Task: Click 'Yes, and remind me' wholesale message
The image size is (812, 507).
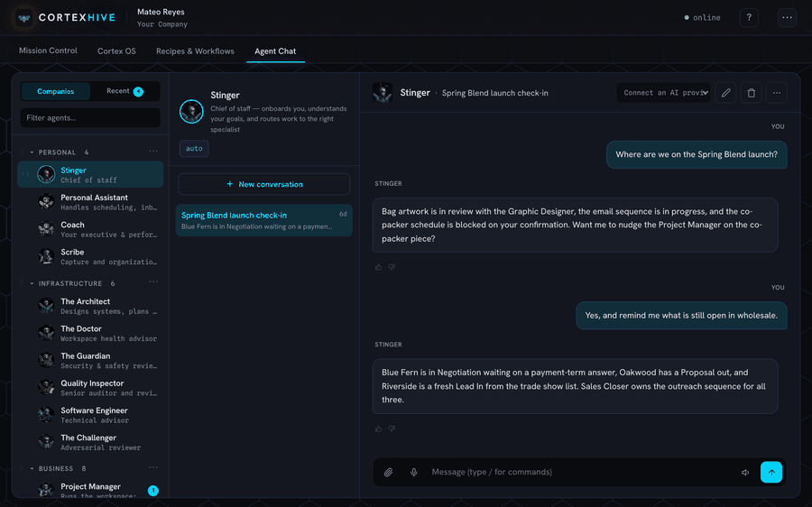Action: coord(681,316)
